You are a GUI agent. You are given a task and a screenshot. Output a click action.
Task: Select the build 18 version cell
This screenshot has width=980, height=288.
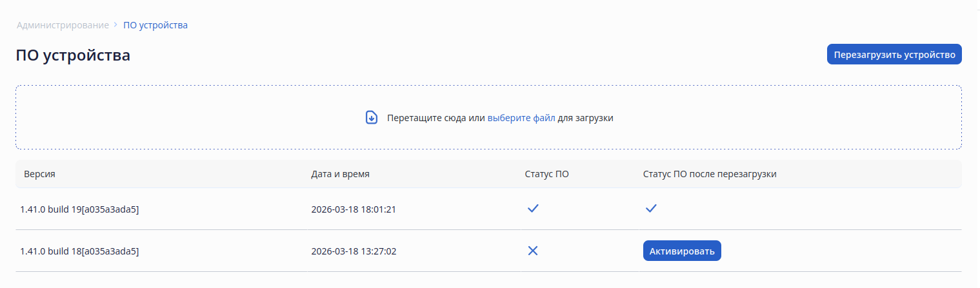click(80, 251)
